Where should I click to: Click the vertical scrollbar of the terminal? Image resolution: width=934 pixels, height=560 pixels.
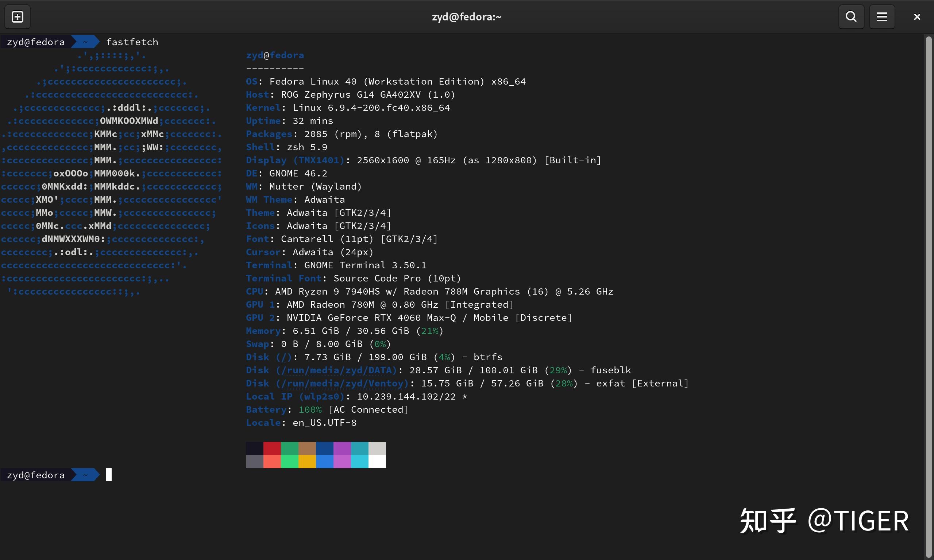[929, 296]
